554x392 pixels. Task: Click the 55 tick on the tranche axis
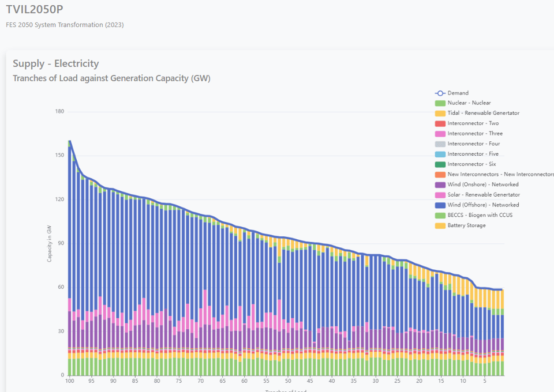pyautogui.click(x=266, y=381)
